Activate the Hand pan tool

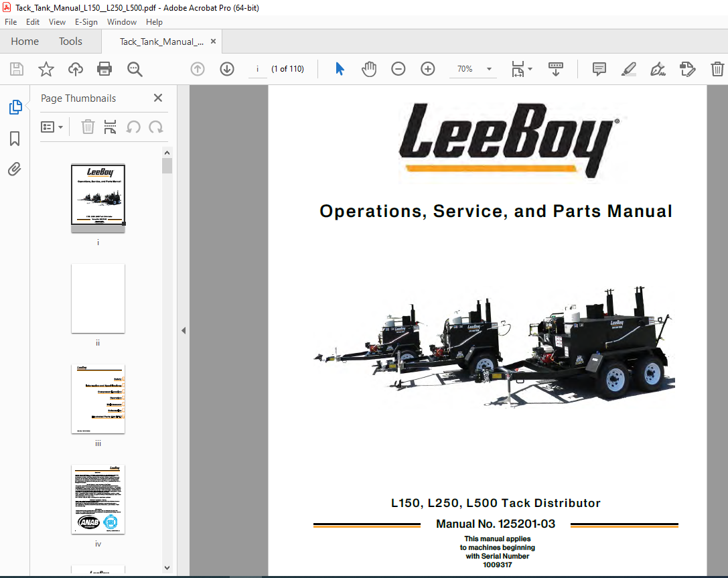pos(369,69)
